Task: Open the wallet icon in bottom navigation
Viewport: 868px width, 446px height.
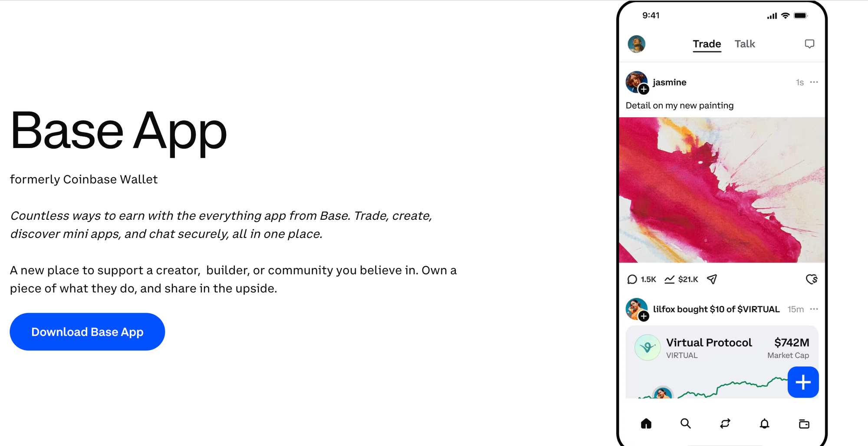Action: click(804, 424)
